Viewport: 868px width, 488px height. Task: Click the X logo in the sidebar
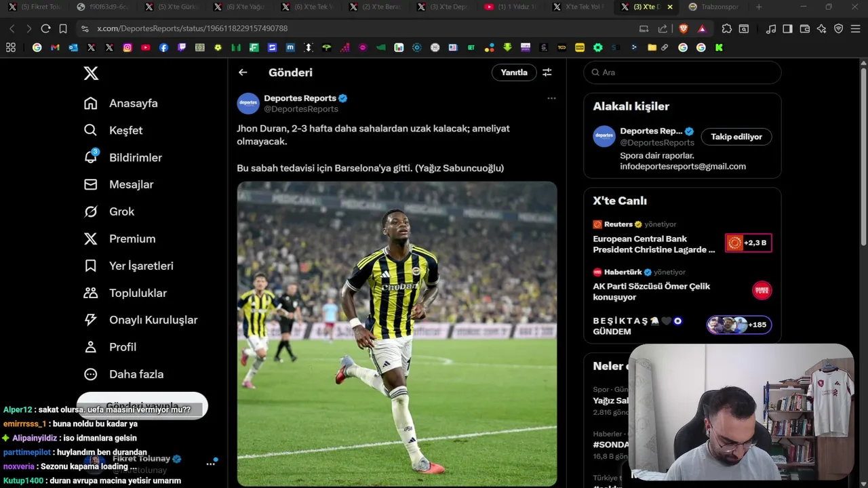point(91,73)
